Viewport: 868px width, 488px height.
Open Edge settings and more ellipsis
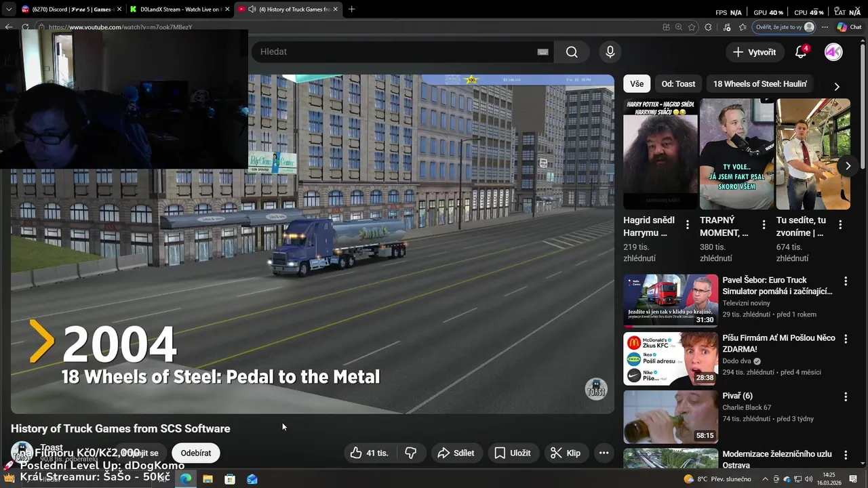click(x=825, y=27)
